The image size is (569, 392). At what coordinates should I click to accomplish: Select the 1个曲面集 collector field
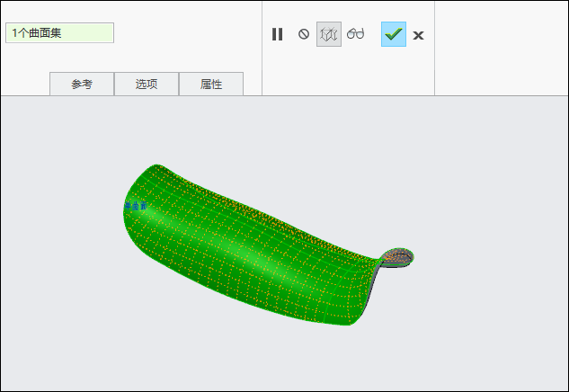coord(60,33)
